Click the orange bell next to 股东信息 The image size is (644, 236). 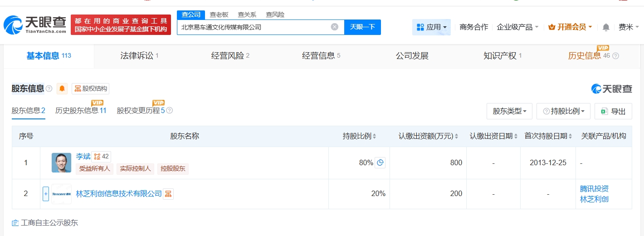tap(62, 88)
